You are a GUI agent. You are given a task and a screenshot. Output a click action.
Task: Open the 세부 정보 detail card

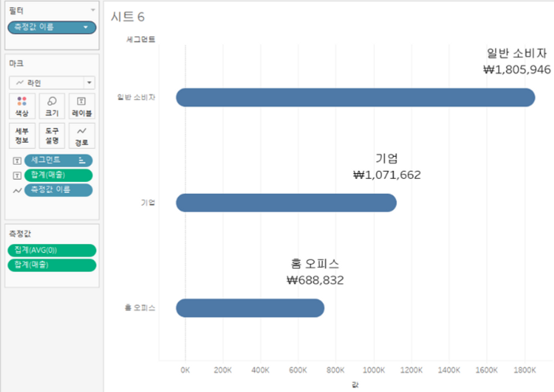pyautogui.click(x=22, y=136)
